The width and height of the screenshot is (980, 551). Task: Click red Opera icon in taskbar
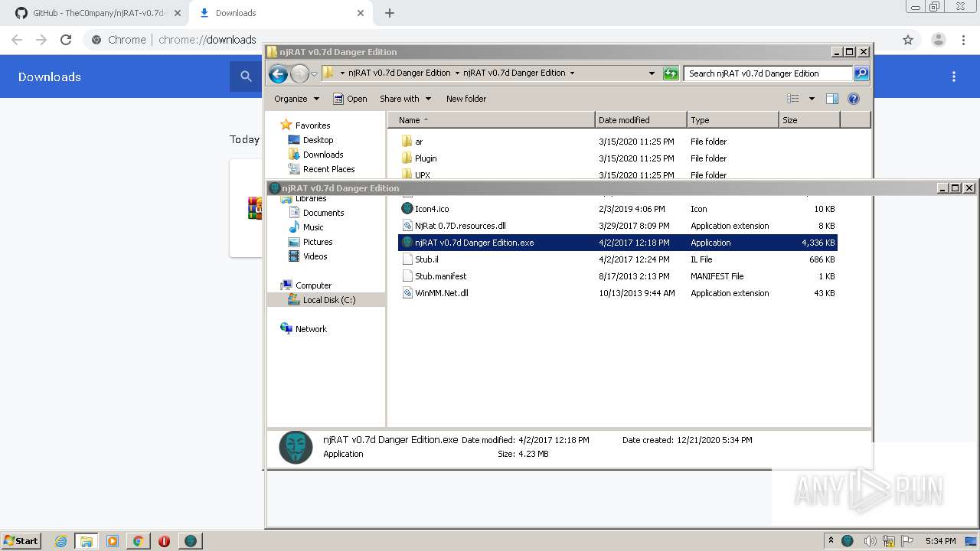[164, 541]
